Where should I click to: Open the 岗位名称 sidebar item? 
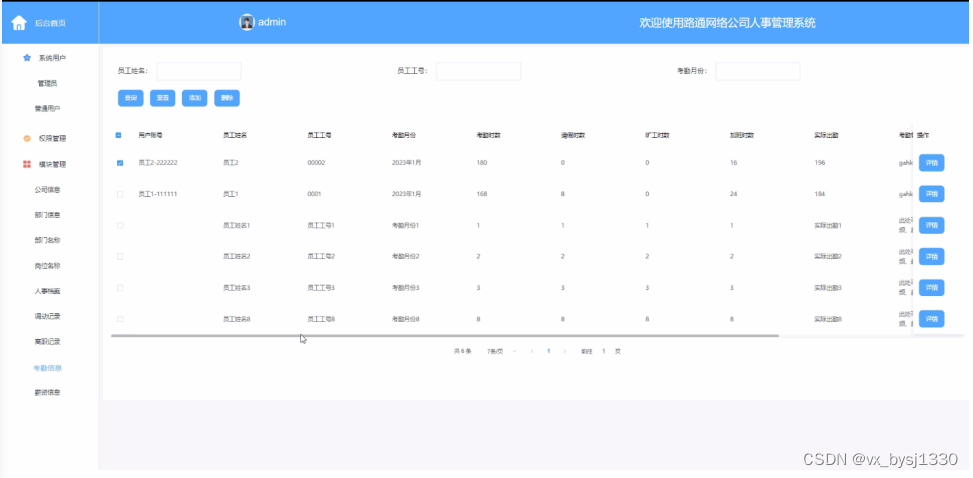pos(48,266)
